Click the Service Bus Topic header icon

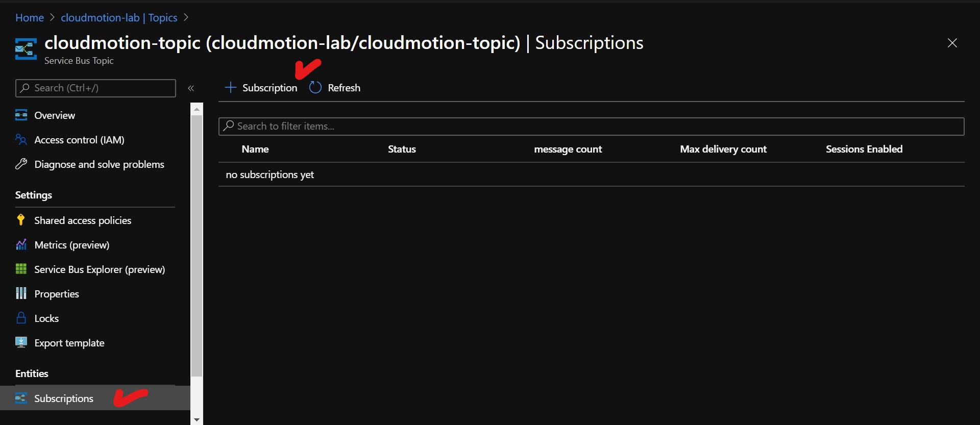pyautogui.click(x=26, y=49)
